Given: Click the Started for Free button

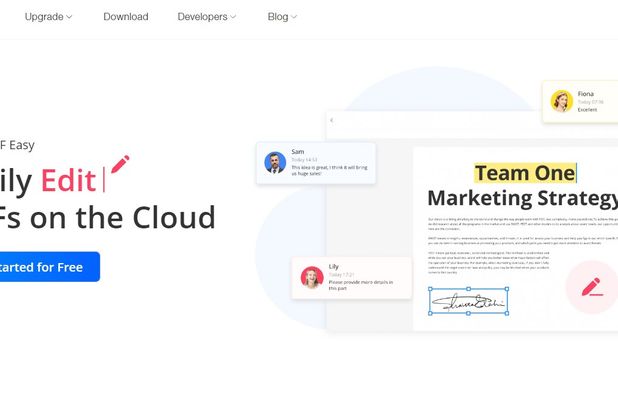Looking at the screenshot, I should pos(50,267).
